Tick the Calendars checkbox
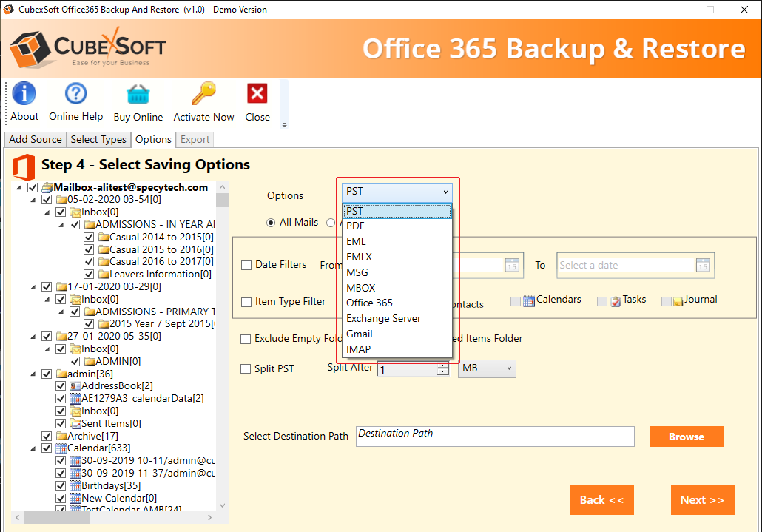Image resolution: width=762 pixels, height=532 pixels. pos(516,302)
